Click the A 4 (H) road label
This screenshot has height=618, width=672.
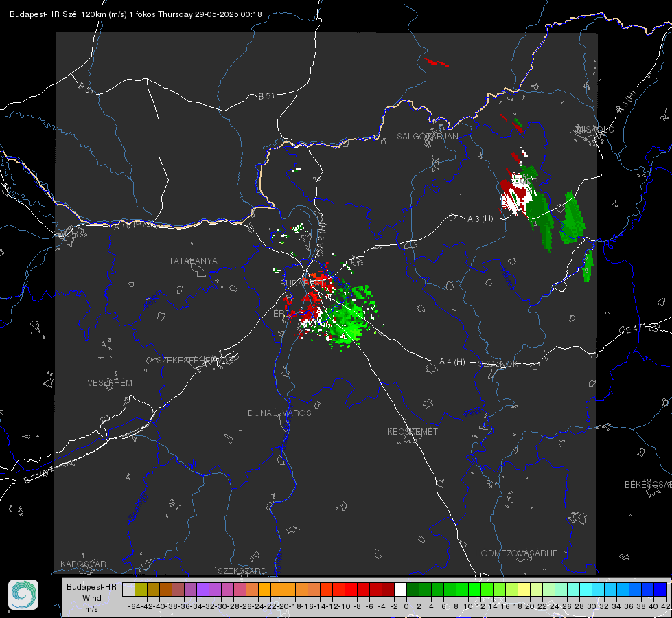tap(452, 362)
